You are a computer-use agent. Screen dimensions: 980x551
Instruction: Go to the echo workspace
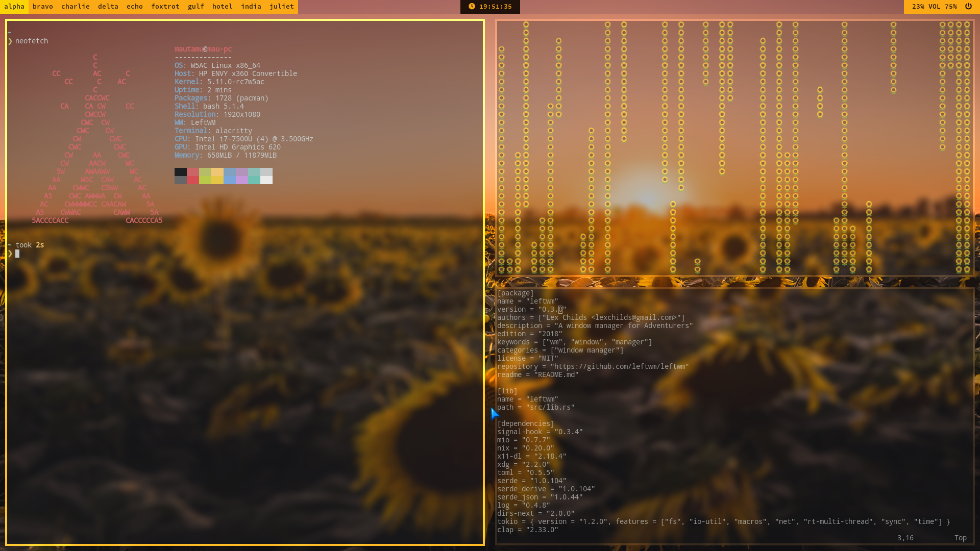(135, 7)
